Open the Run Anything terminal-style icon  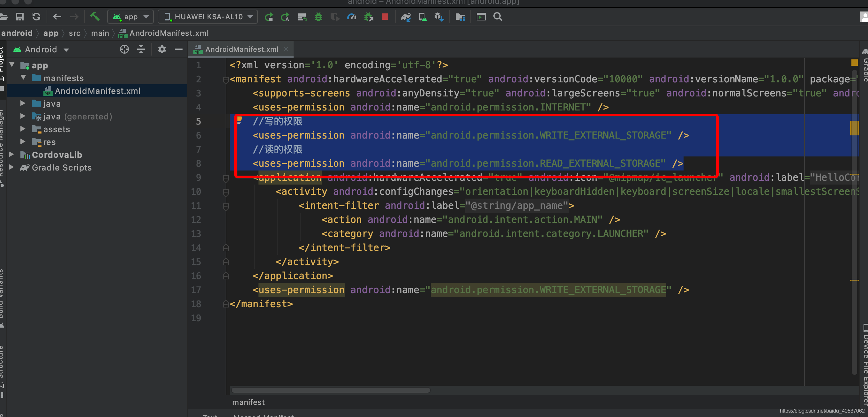(x=481, y=17)
